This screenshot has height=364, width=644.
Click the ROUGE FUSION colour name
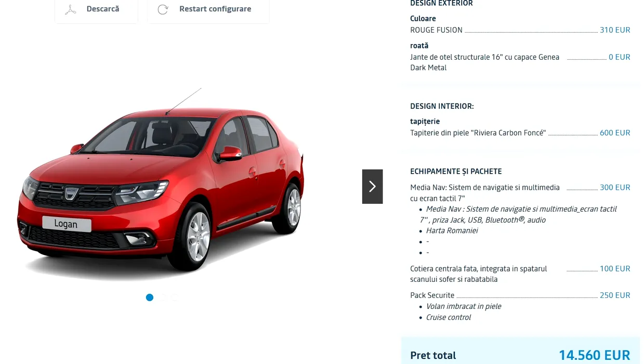(436, 30)
